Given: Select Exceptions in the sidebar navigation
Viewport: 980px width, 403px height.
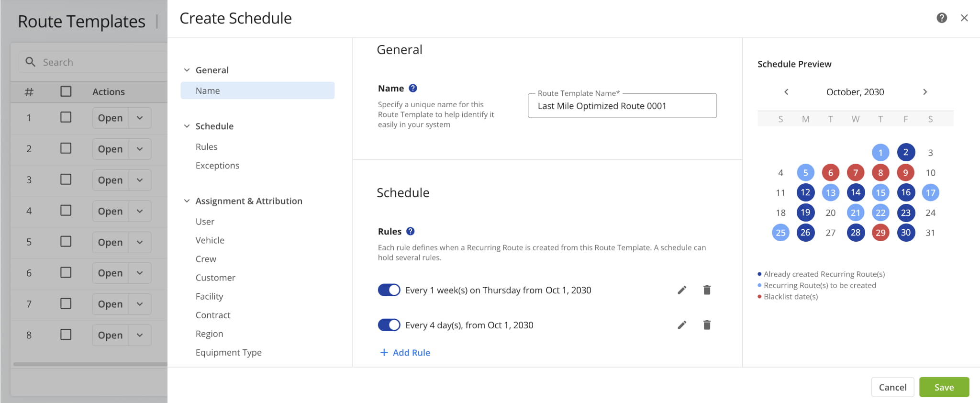Looking at the screenshot, I should click(217, 166).
